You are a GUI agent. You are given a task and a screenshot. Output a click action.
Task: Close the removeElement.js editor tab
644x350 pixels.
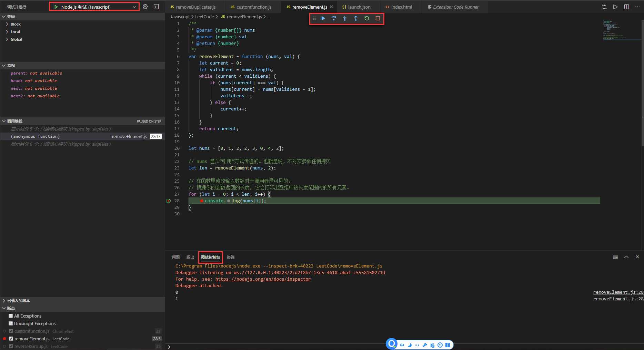tap(331, 7)
